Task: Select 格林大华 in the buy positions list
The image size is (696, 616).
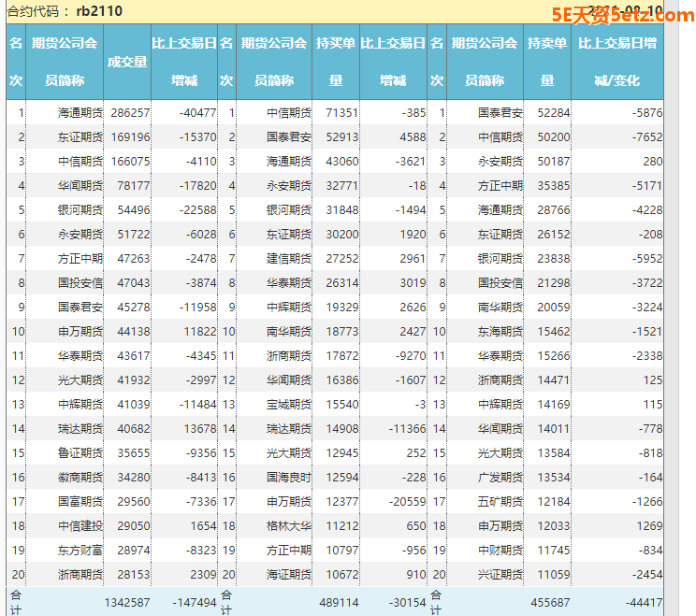Action: pos(289,525)
